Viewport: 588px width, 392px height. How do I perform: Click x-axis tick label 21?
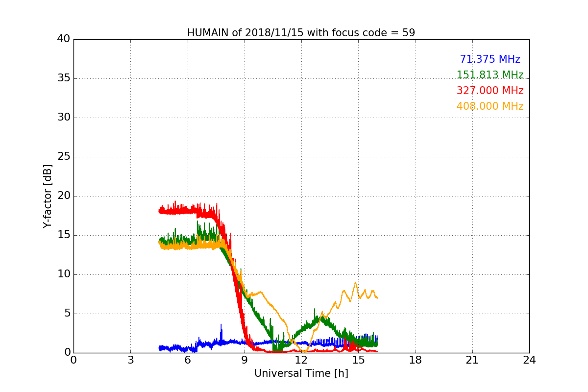(x=472, y=360)
